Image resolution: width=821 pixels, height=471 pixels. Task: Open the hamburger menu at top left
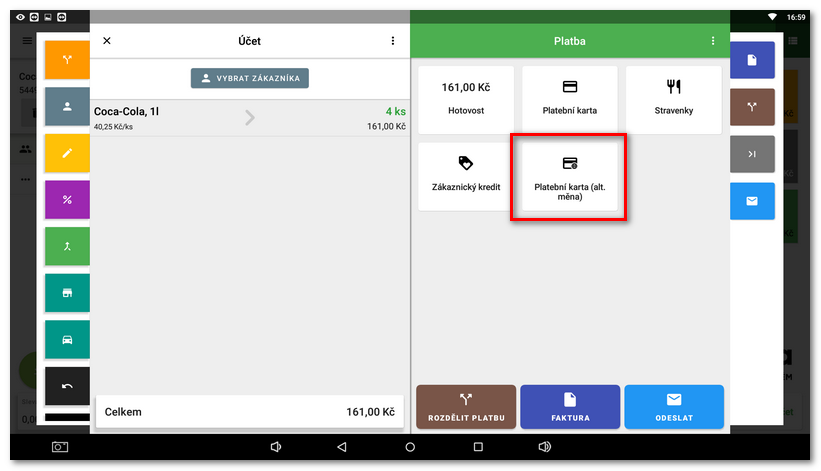[x=27, y=40]
